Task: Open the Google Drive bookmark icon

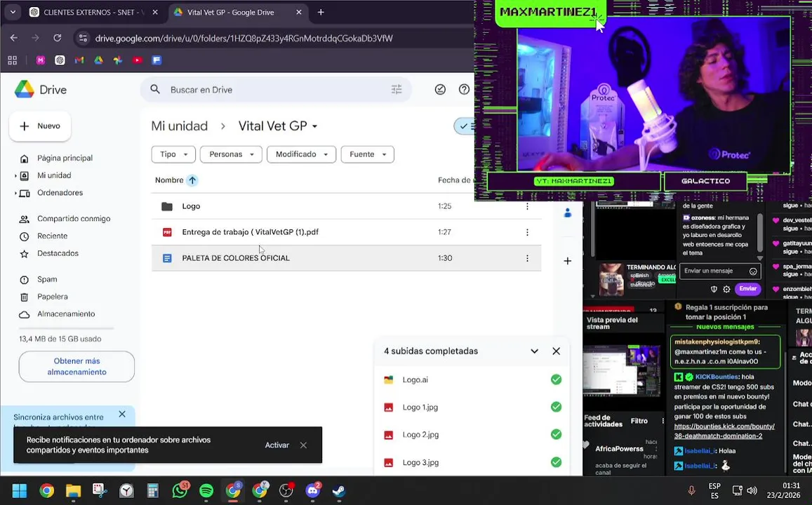Action: (98, 60)
